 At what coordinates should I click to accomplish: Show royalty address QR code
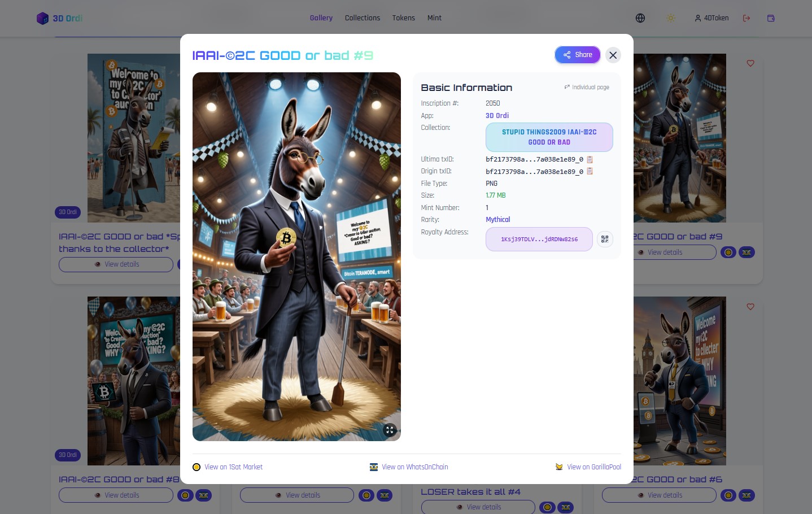(x=605, y=239)
